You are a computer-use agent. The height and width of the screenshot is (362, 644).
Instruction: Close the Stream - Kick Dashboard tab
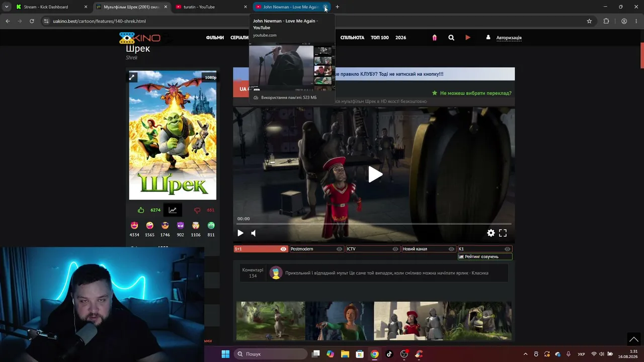click(86, 7)
